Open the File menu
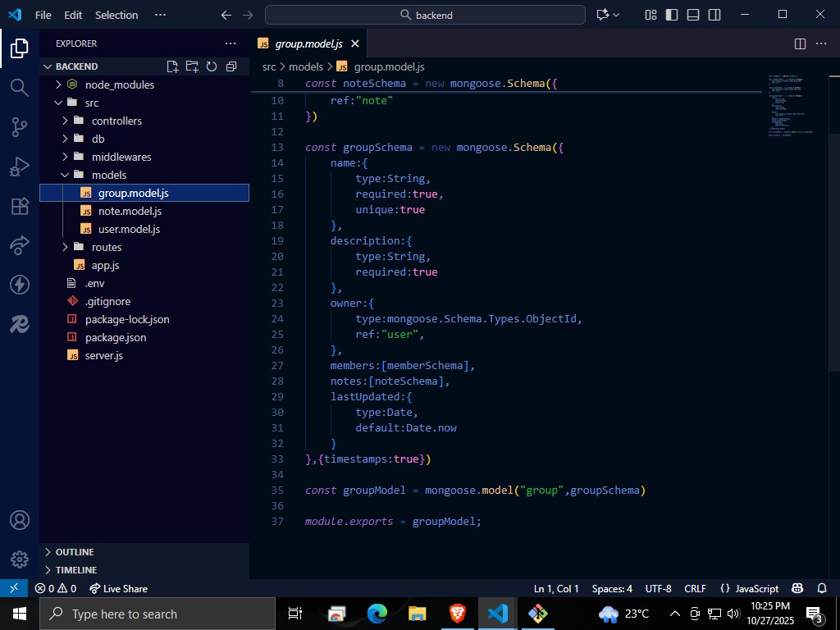Image resolution: width=840 pixels, height=630 pixels. coord(42,14)
